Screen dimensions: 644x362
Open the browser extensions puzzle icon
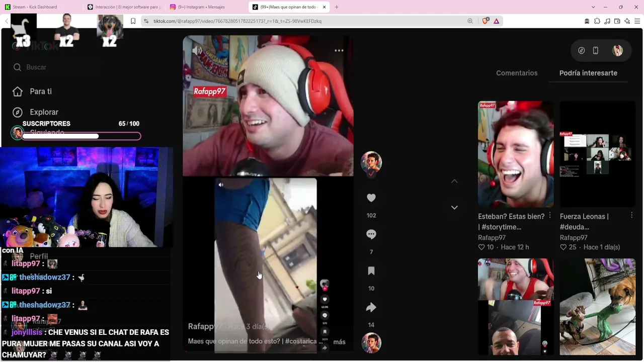(597, 21)
